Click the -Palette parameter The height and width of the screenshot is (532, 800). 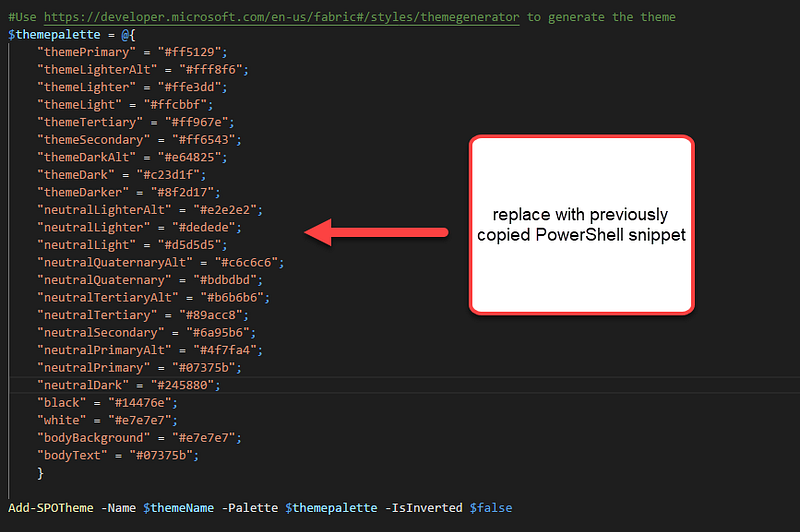click(x=249, y=508)
